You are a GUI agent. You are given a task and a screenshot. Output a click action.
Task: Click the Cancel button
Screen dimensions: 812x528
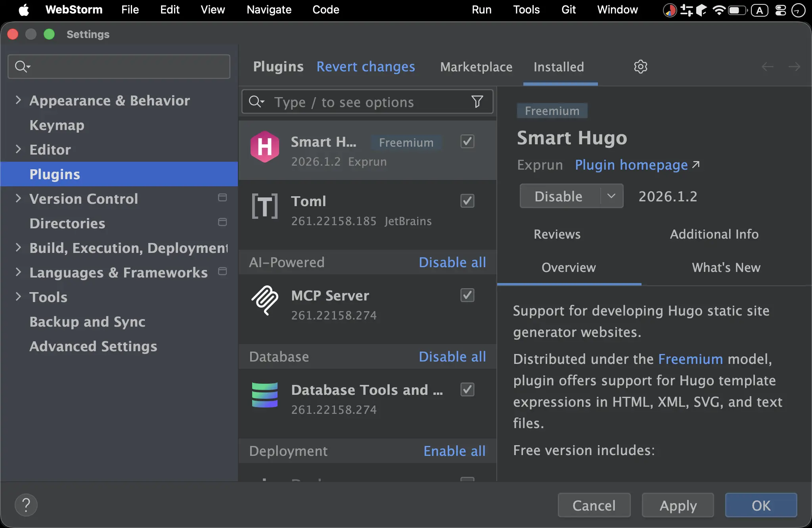pyautogui.click(x=594, y=505)
